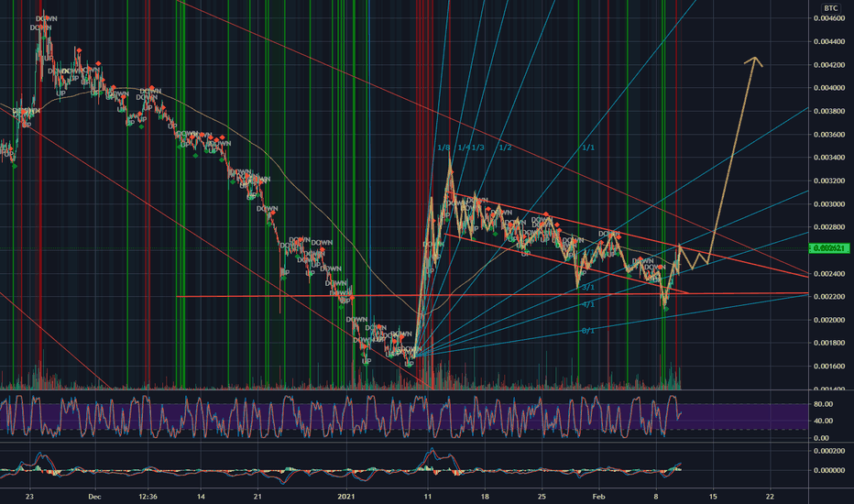Select the 1/3 Gann fan label
This screenshot has height=504, width=854.
tap(478, 148)
